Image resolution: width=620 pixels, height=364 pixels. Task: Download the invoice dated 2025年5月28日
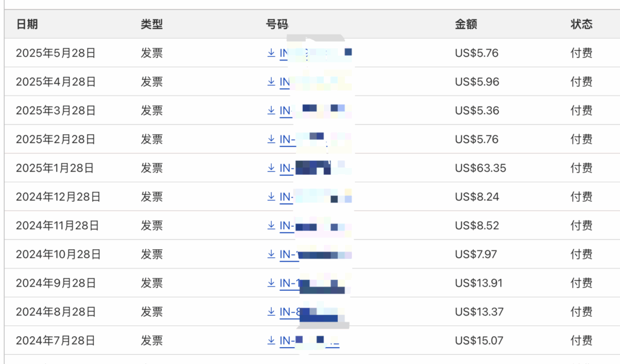click(271, 53)
